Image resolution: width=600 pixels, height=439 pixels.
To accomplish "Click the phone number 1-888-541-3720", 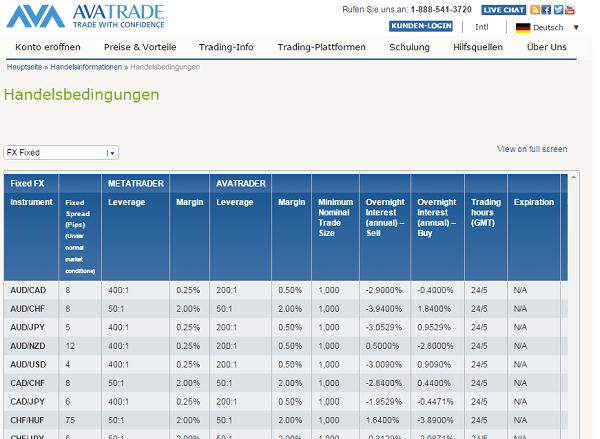I will 441,10.
